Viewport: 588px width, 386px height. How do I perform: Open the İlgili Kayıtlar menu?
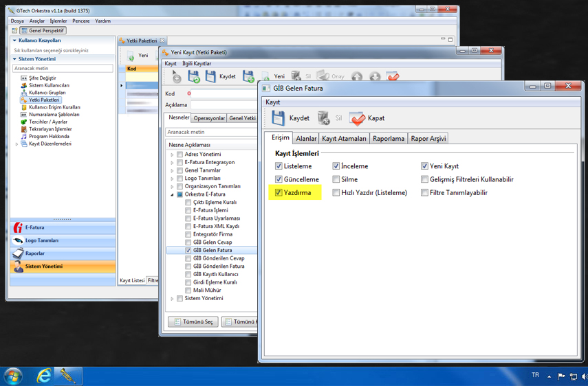click(x=197, y=64)
